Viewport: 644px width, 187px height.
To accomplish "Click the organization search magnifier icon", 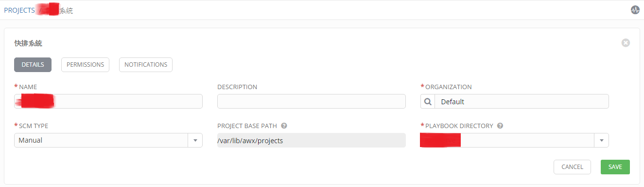I will (x=428, y=102).
